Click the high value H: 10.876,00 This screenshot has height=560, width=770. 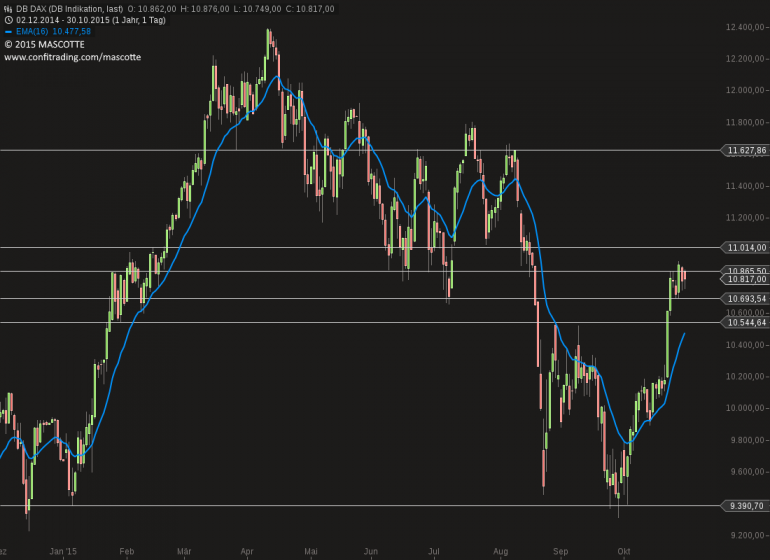204,9
